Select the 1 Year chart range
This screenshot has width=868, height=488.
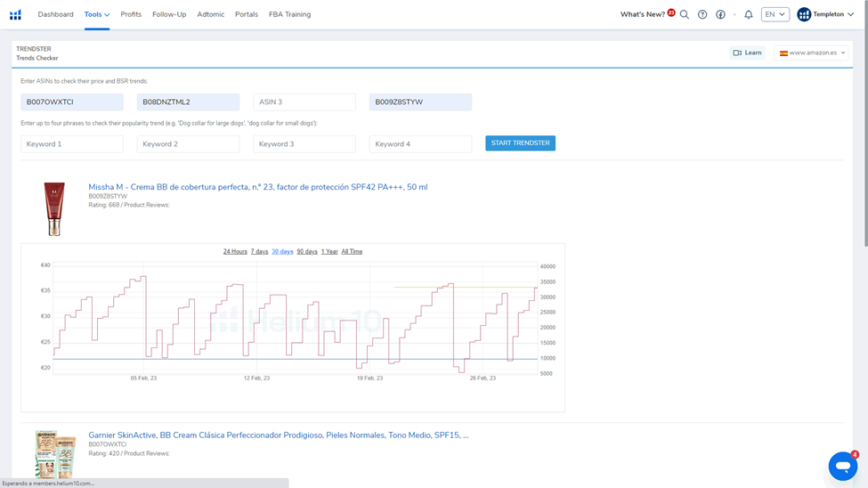point(329,251)
